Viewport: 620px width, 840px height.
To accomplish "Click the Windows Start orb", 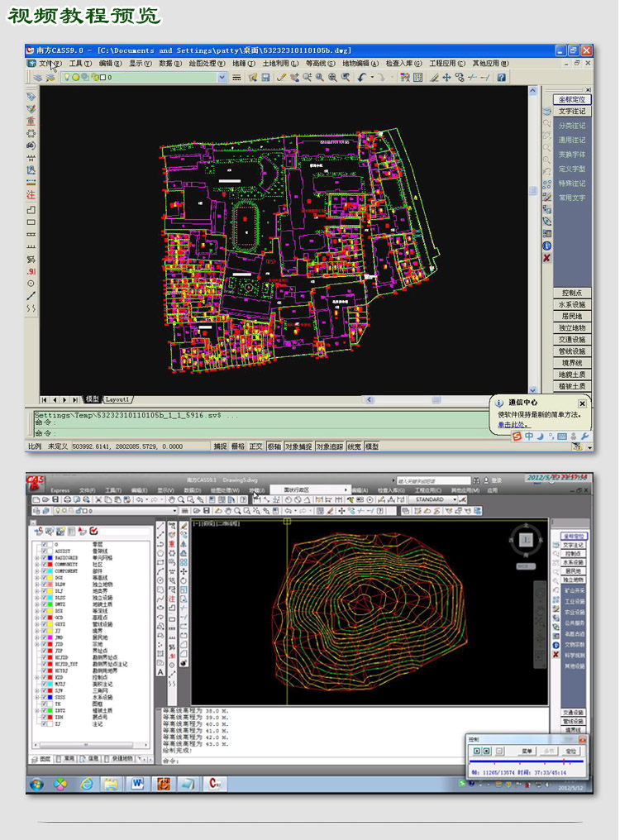I will tap(36, 785).
